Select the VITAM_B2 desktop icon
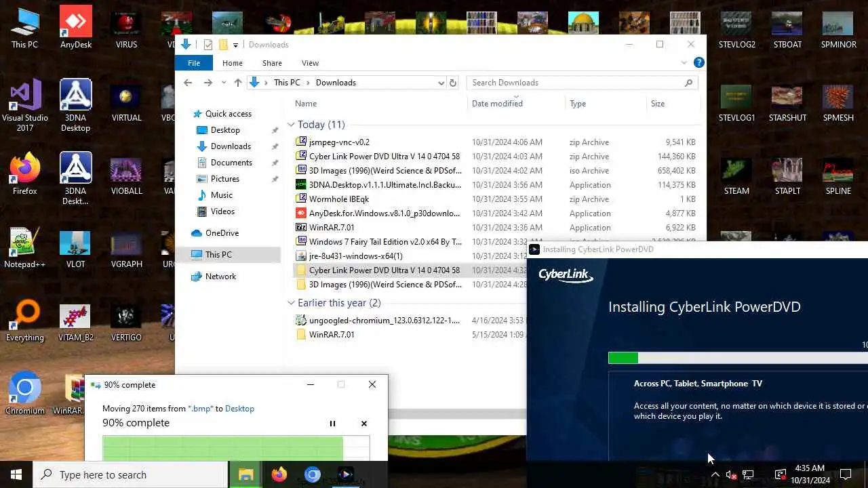The height and width of the screenshot is (488, 868). click(x=75, y=321)
